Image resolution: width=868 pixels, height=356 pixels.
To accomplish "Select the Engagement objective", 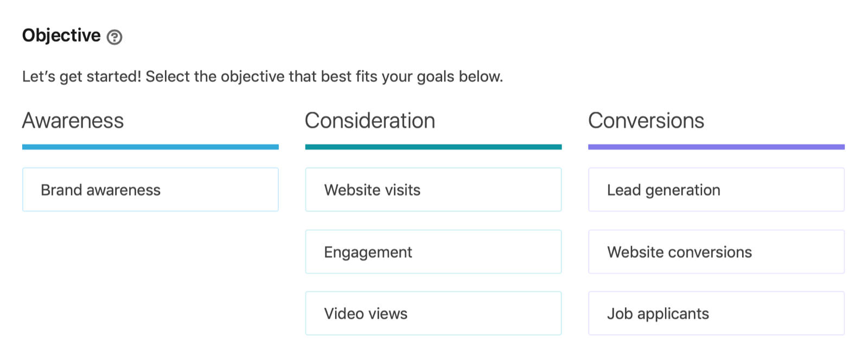I will pyautogui.click(x=433, y=252).
